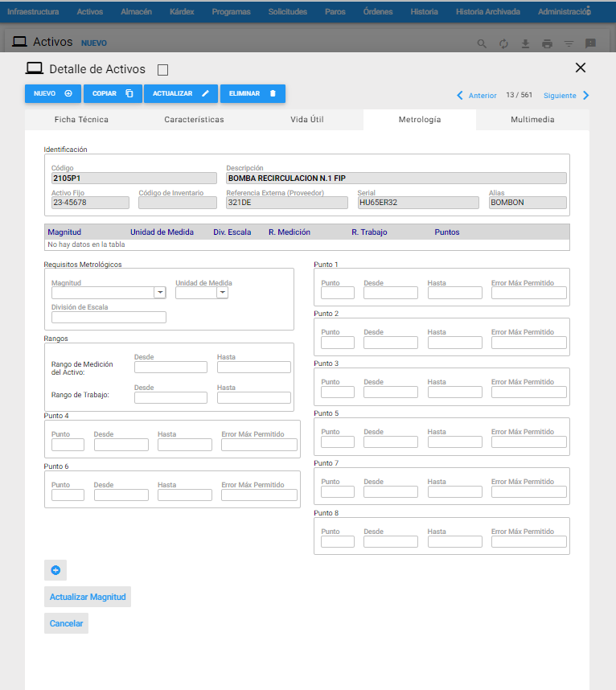Click the Div. Escala column header
616x690 pixels.
(232, 232)
